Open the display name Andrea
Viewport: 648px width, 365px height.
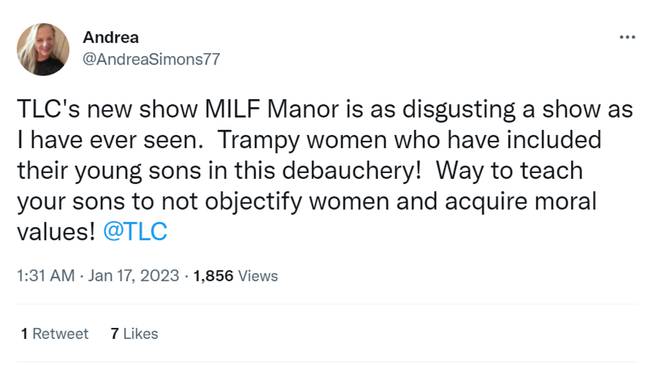[x=111, y=37]
